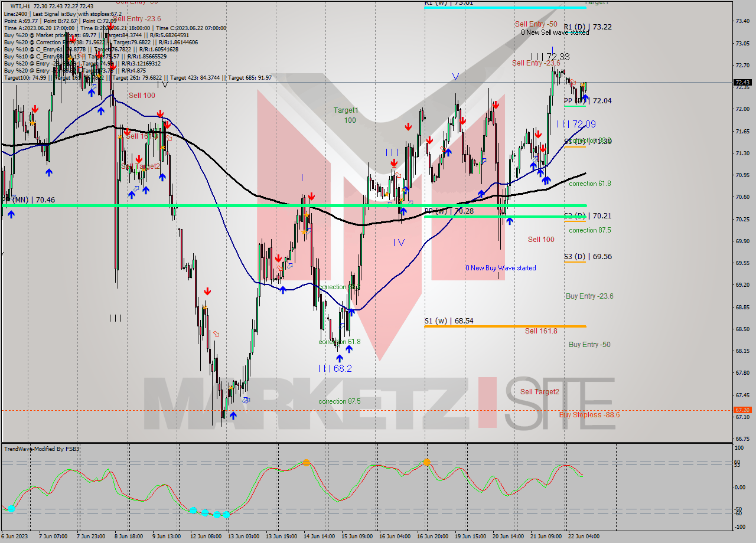756x543 pixels.
Task: Click the orange S1 (w) horizontal level line
Action: [x=505, y=326]
